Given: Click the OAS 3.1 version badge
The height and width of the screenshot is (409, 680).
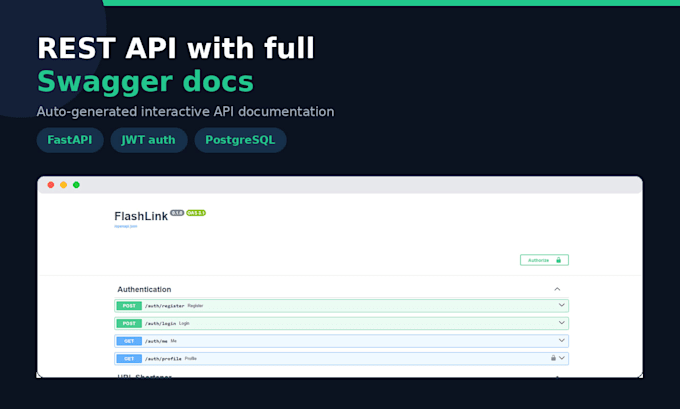Looking at the screenshot, I should pyautogui.click(x=196, y=213).
